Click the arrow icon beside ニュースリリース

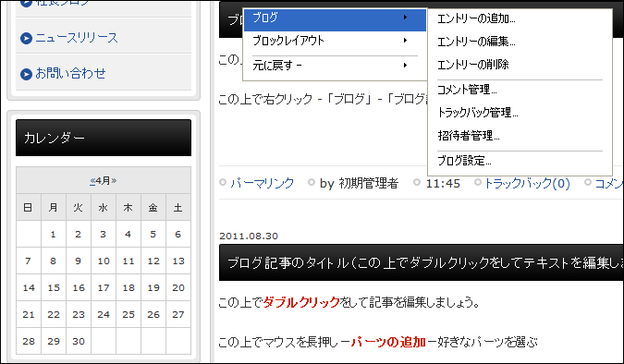[26, 38]
